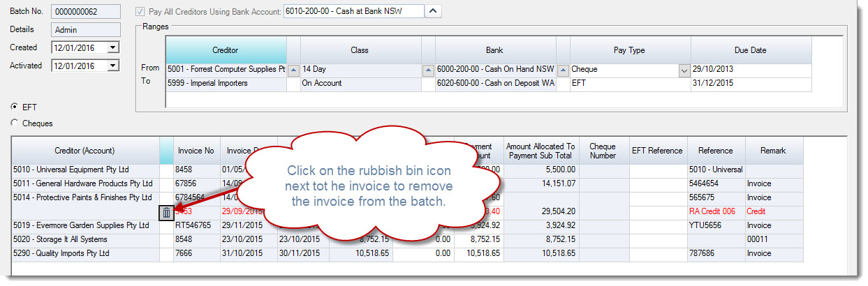This screenshot has width=868, height=286.
Task: Click the EFT Reference column header
Action: tap(658, 151)
